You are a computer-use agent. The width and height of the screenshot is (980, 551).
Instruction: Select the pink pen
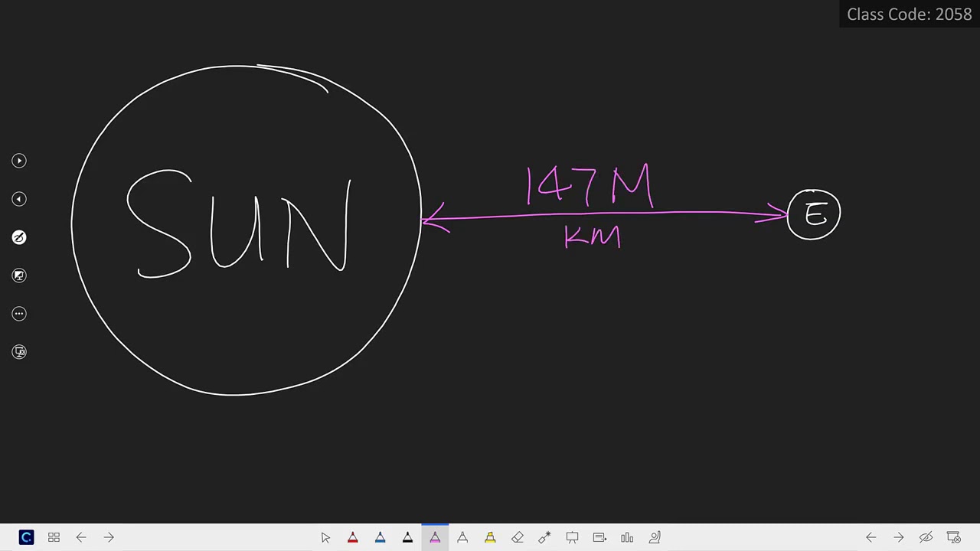(x=435, y=537)
